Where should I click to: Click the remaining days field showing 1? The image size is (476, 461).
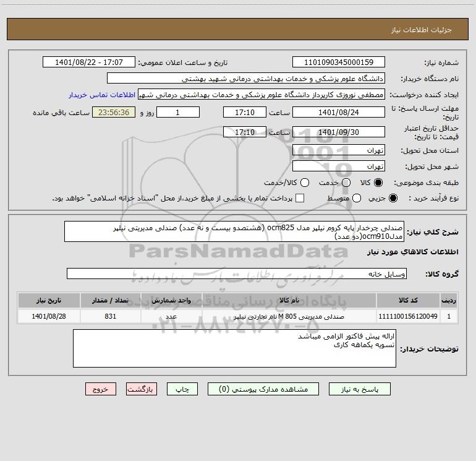pyautogui.click(x=178, y=112)
